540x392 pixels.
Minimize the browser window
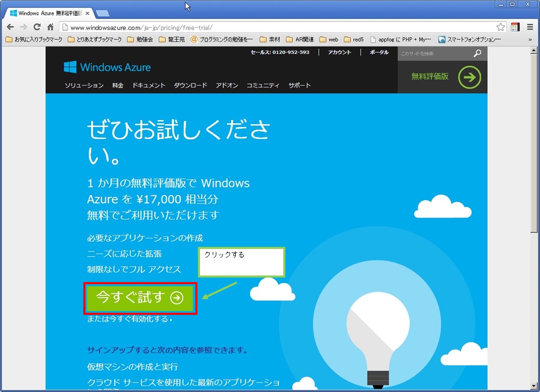point(501,5)
